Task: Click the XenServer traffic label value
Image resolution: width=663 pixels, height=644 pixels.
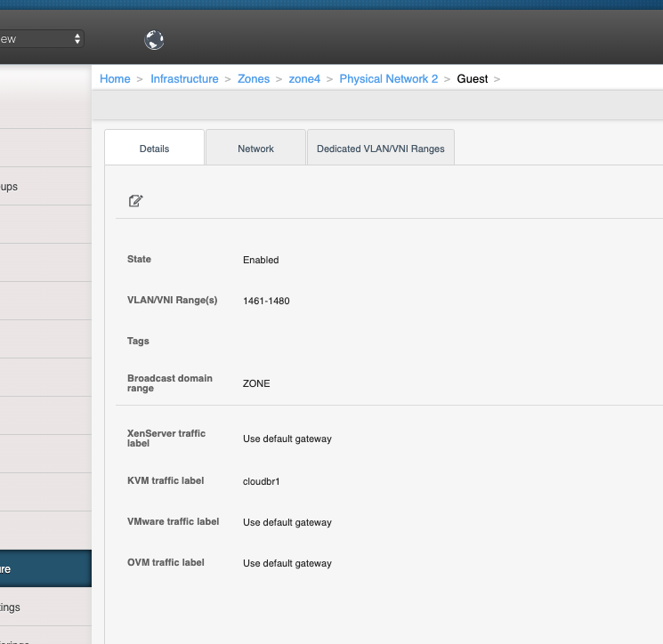Action: click(287, 439)
